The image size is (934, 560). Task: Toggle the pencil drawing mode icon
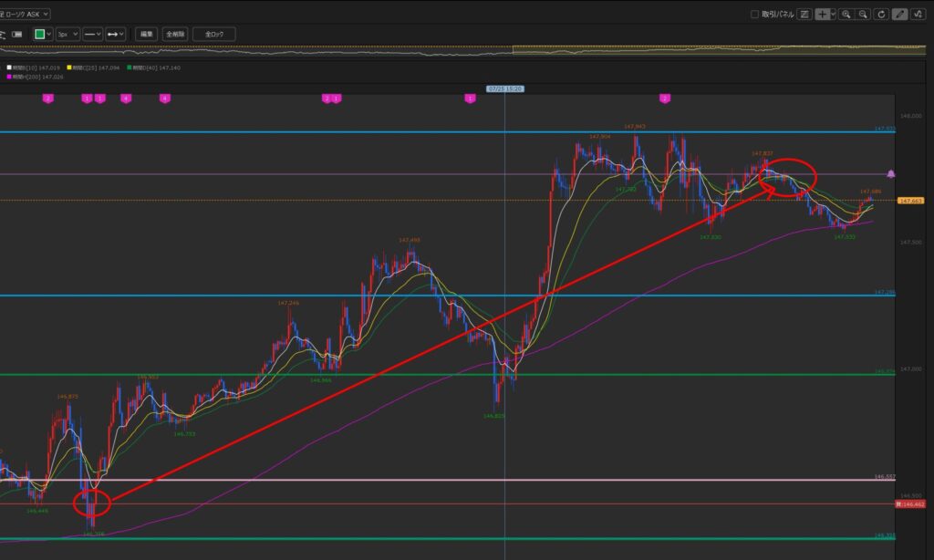pyautogui.click(x=899, y=14)
